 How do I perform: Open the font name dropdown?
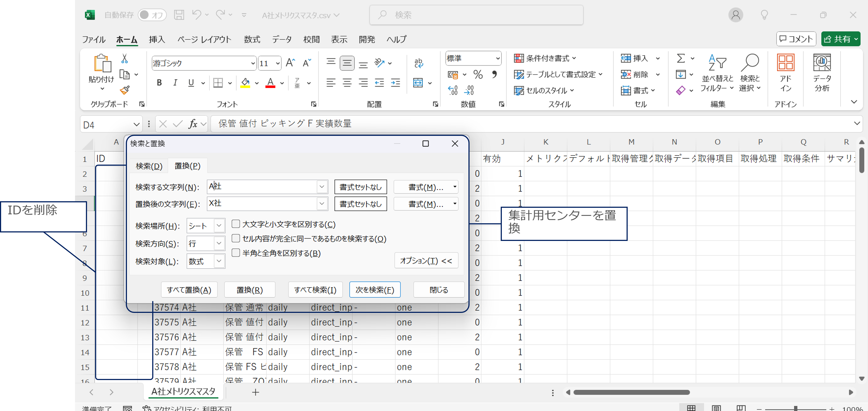[253, 63]
